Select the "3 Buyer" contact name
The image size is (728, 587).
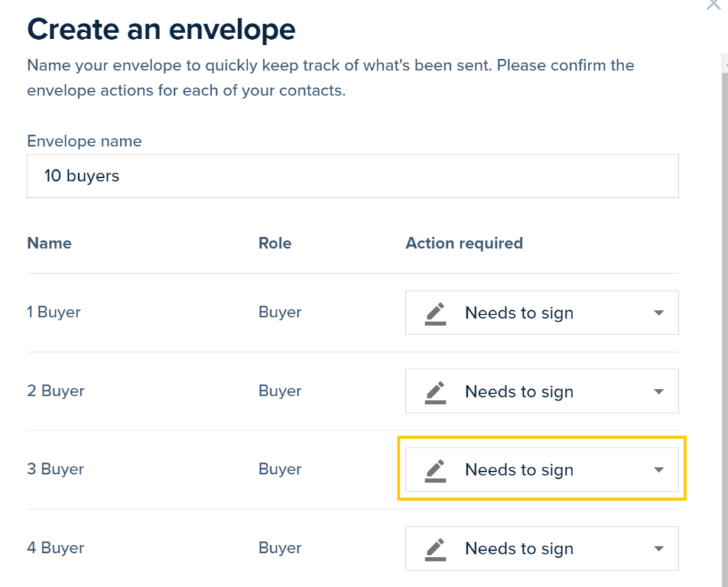coord(55,469)
